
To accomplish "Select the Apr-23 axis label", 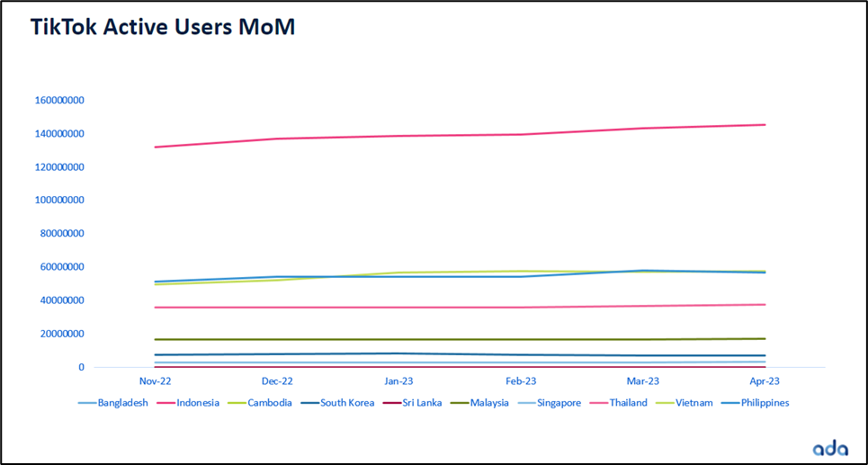I will pos(763,381).
